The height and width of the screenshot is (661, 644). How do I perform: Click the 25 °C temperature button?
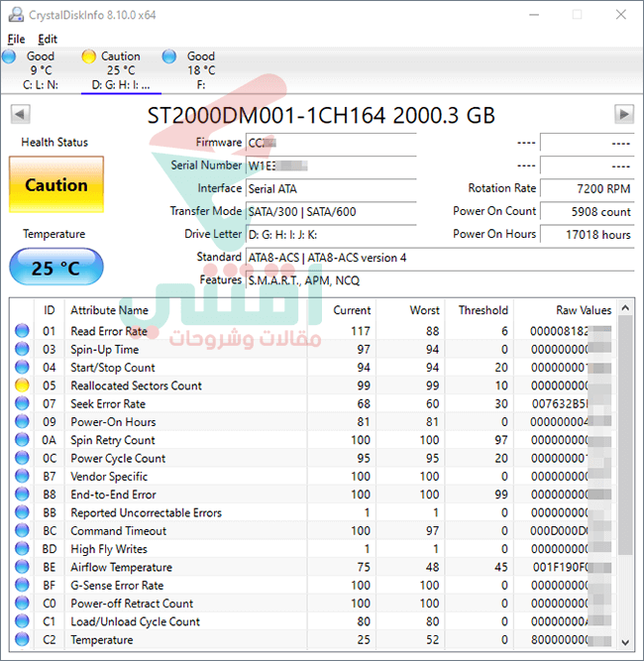pyautogui.click(x=56, y=267)
